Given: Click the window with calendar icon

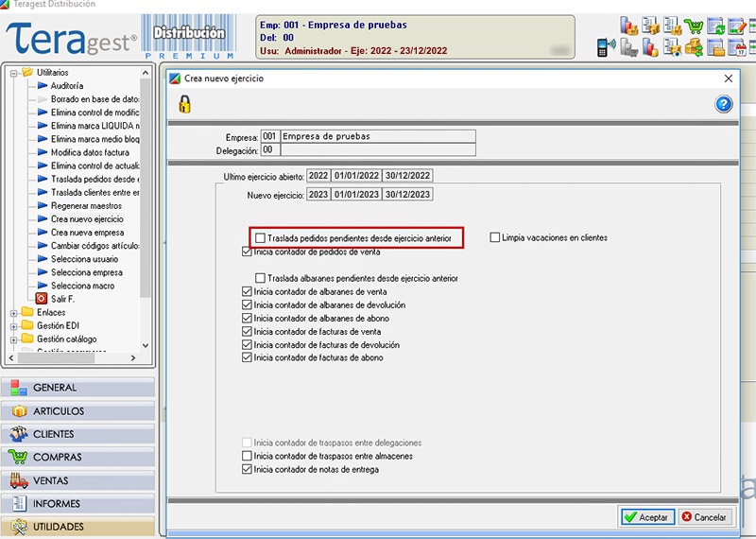Looking at the screenshot, I should tap(737, 47).
